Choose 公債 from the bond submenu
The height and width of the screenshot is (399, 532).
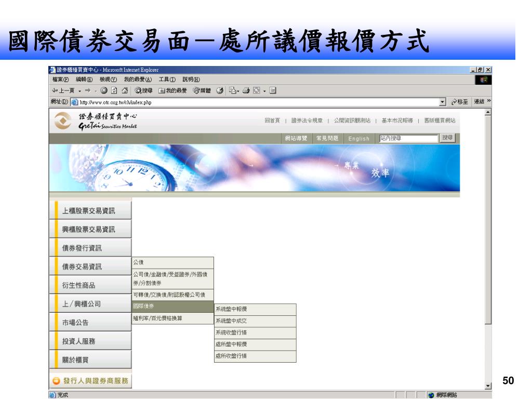[x=172, y=262]
